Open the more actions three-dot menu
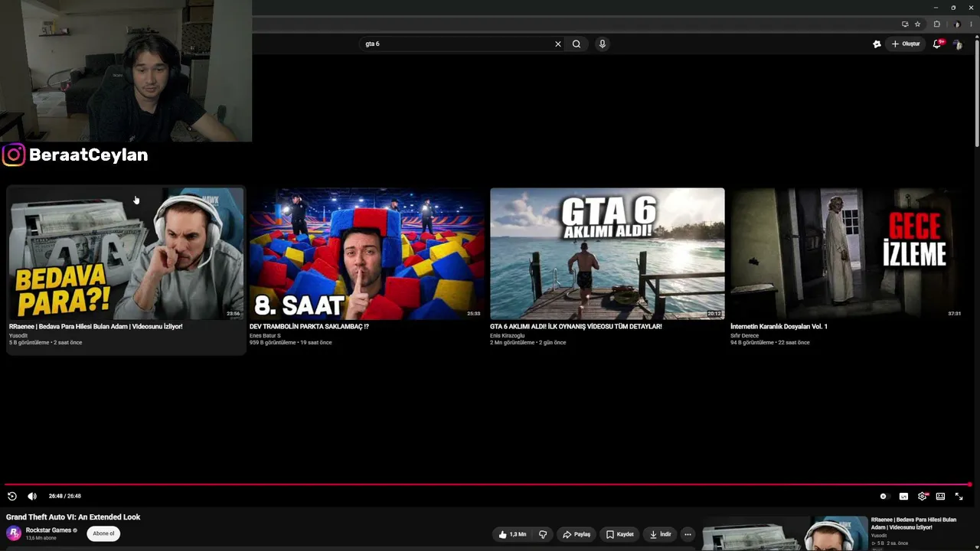The image size is (980, 551). 688,534
